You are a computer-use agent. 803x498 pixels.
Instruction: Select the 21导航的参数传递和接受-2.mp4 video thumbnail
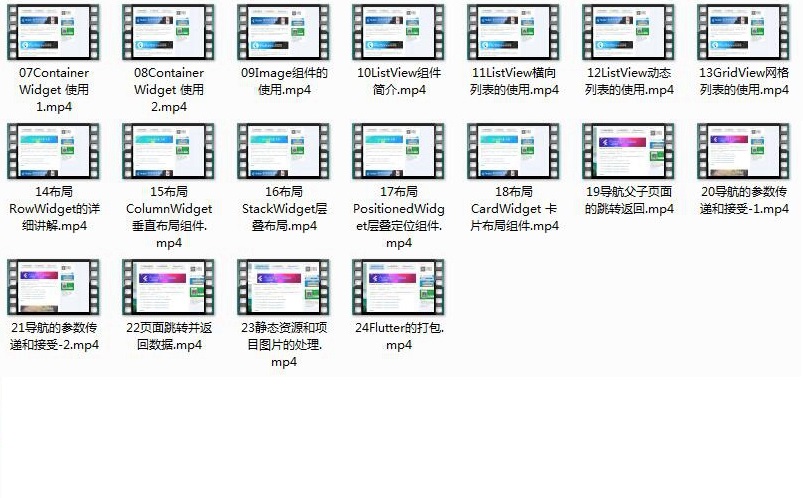[54, 288]
